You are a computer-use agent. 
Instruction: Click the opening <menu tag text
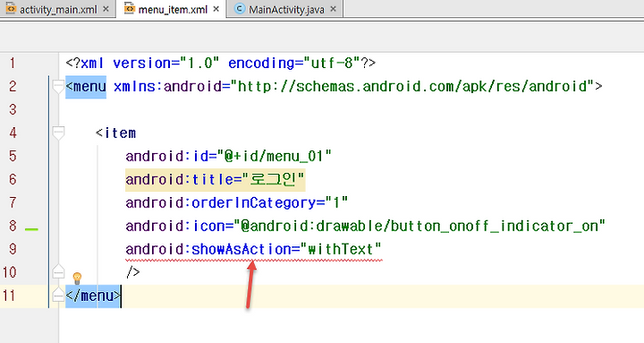pos(86,87)
